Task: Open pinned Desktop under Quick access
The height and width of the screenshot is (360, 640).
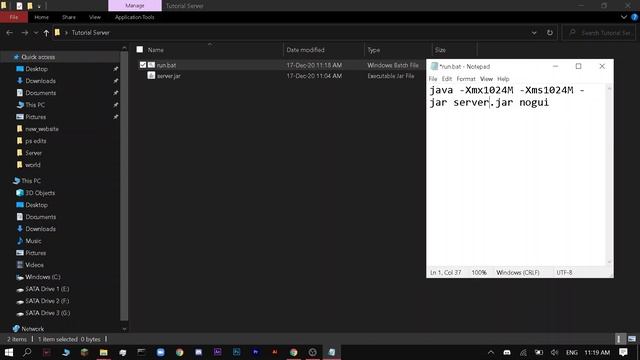Action: click(36, 69)
